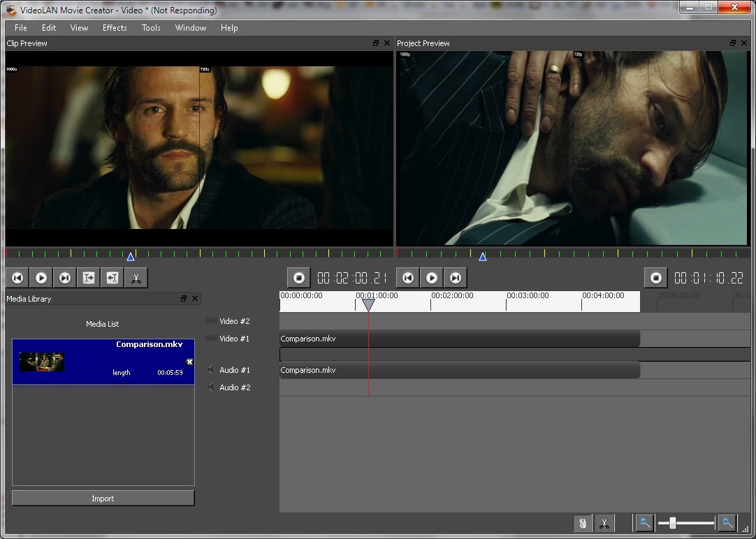The image size is (756, 539).
Task: Select the mouse selection tool
Action: [x=582, y=522]
